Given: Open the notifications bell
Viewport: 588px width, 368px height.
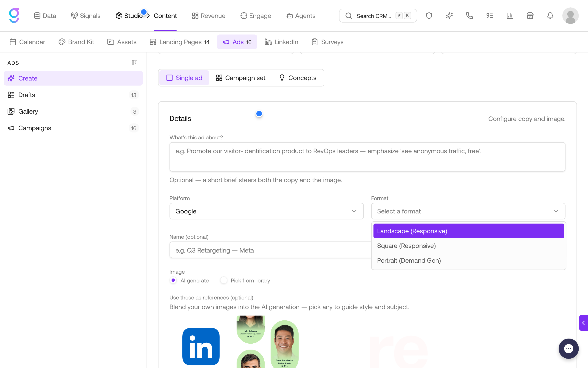Looking at the screenshot, I should [550, 16].
